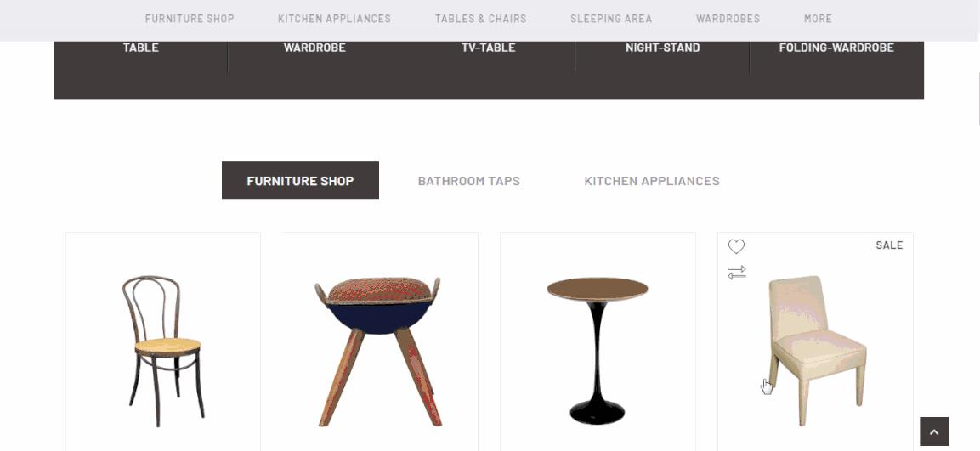Select the Table category in dark banner
The width and height of the screenshot is (980, 451).
pos(140,48)
